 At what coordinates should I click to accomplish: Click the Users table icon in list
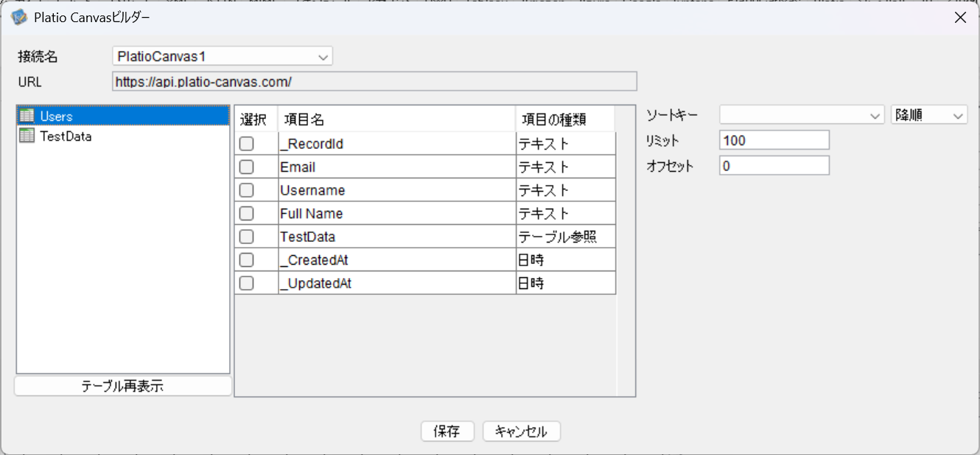27,116
